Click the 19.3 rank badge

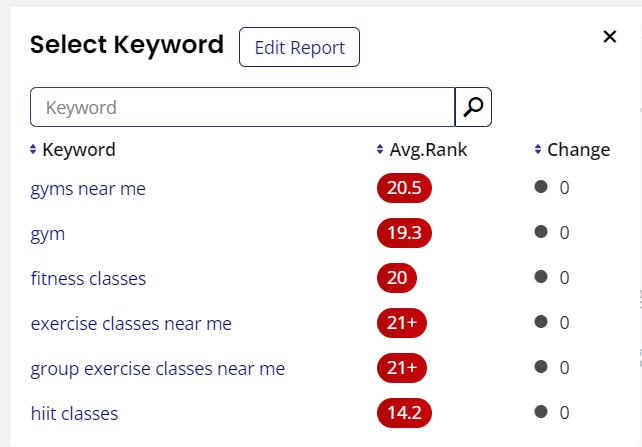(x=404, y=233)
